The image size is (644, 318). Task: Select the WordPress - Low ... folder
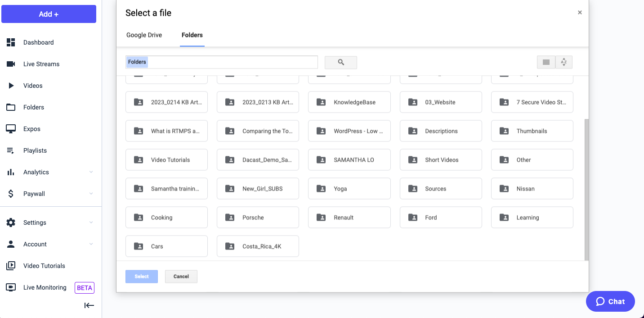pos(349,131)
